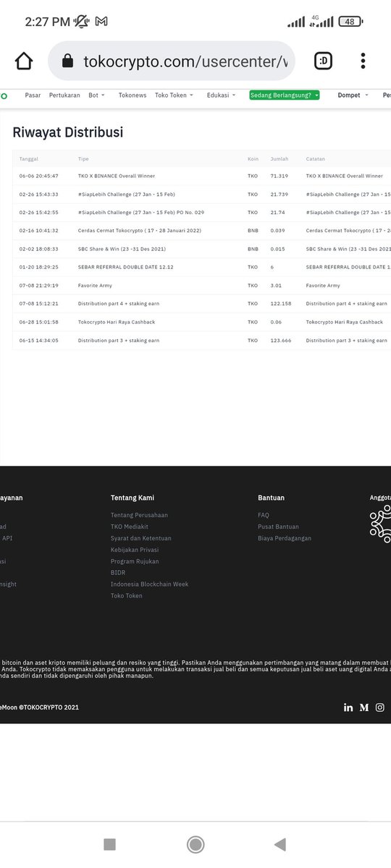Open Syarat dan Ketentuan link

141,538
